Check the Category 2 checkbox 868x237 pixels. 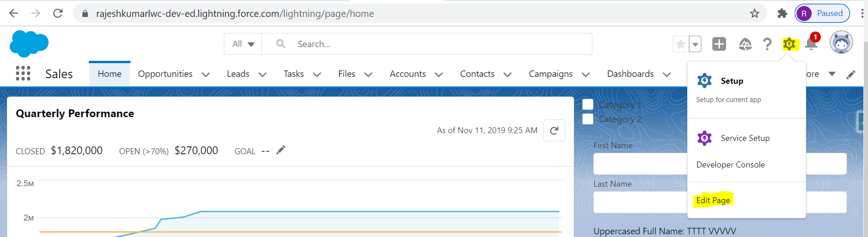click(x=588, y=119)
